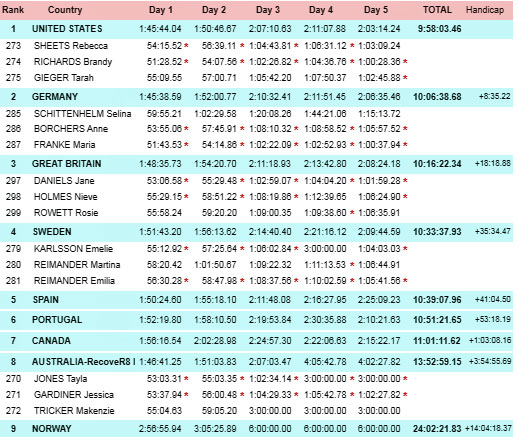Click red star beside JONES Tayla Day 5

[405, 378]
